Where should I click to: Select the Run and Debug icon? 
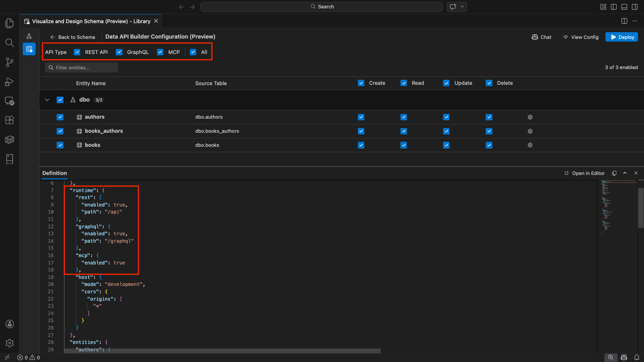coord(9,82)
